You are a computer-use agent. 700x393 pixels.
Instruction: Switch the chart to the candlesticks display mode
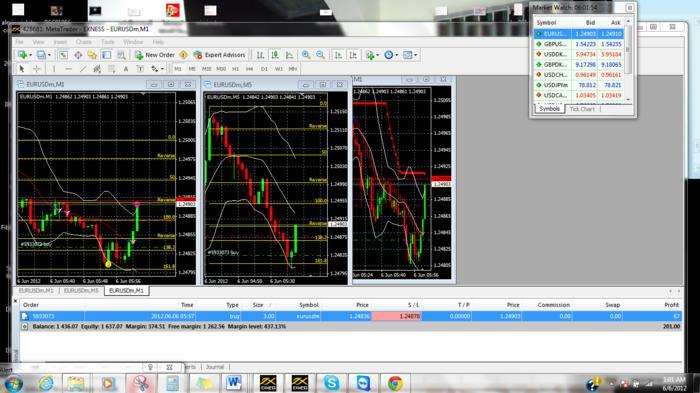275,55
